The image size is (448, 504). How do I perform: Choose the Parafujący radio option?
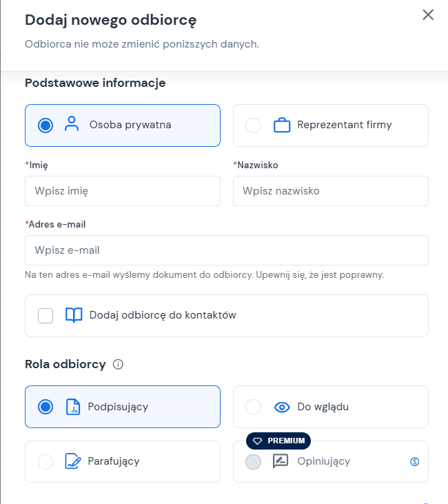pyautogui.click(x=45, y=462)
